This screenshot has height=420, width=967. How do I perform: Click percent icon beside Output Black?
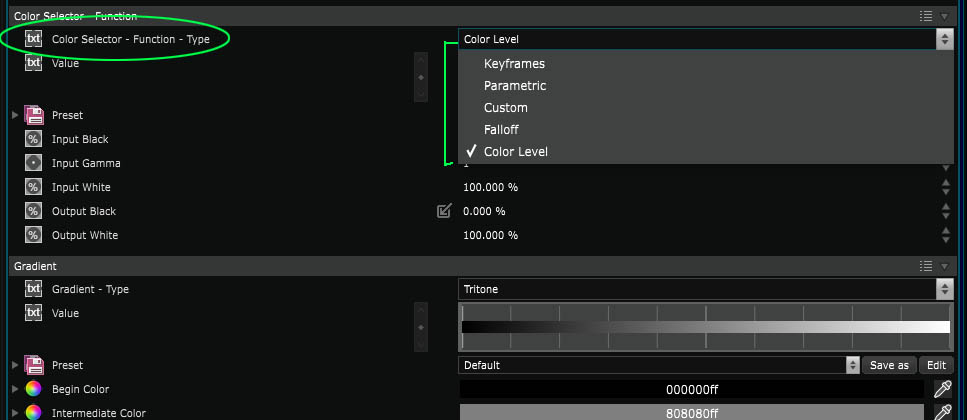(33, 211)
